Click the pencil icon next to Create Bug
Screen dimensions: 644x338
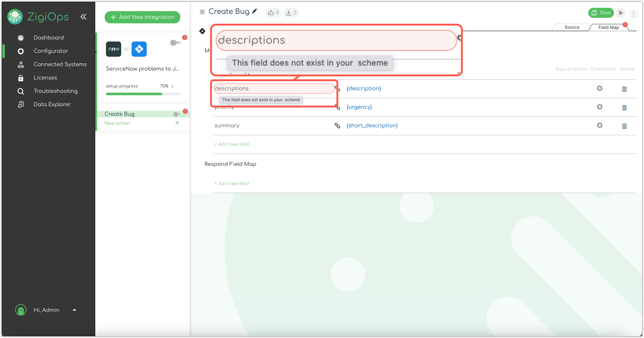click(255, 11)
